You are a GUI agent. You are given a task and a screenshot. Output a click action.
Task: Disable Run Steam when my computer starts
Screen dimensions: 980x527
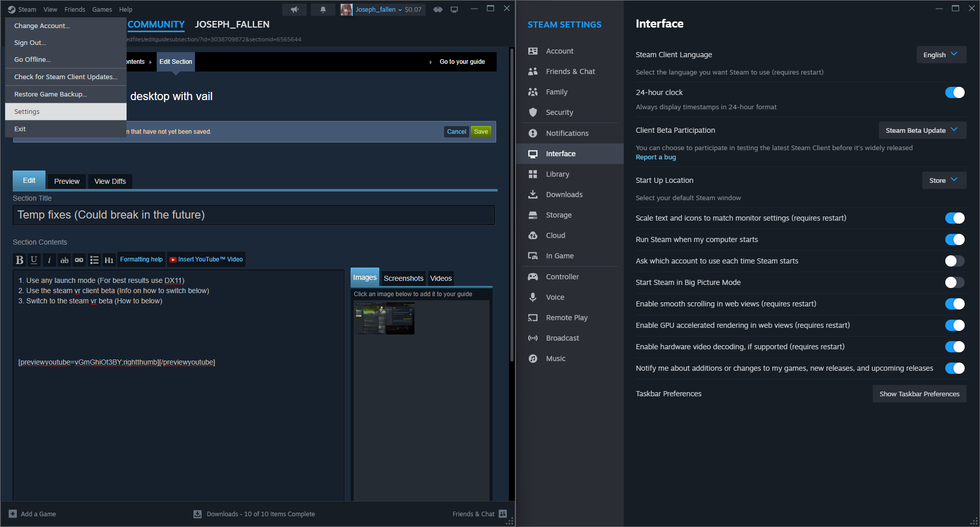[x=954, y=239]
